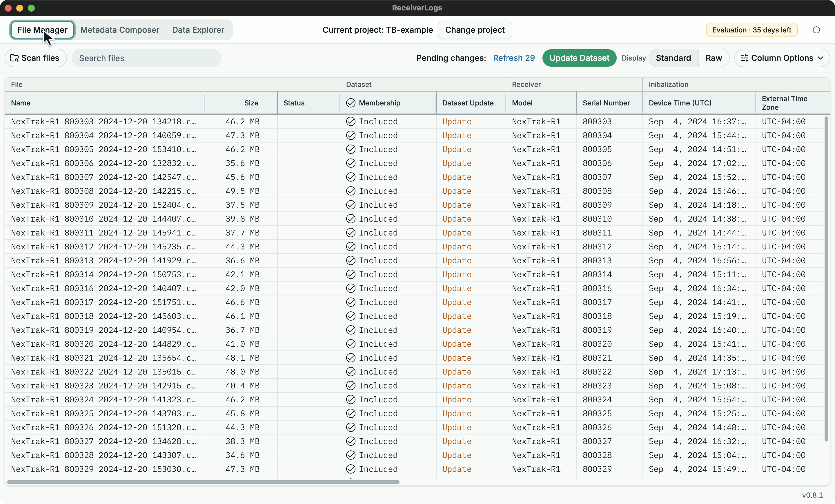The width and height of the screenshot is (835, 504).
Task: Toggle Included membership icon for serial 800304
Action: pyautogui.click(x=351, y=135)
